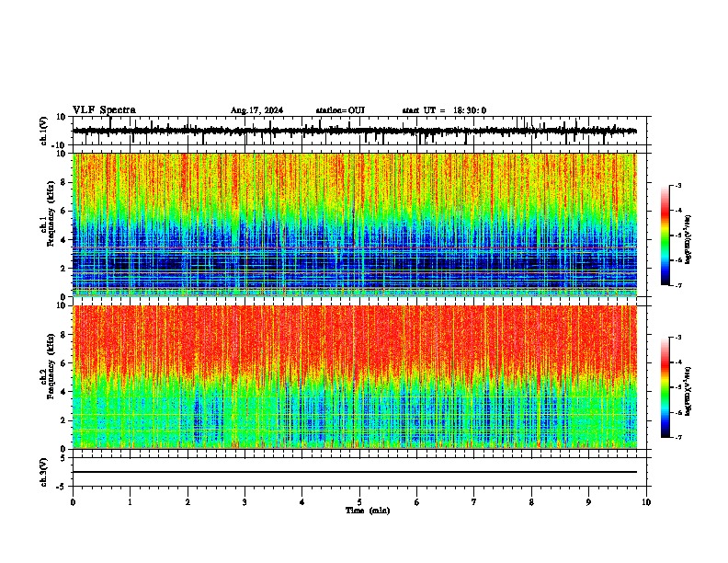Image resolution: width=728 pixels, height=563 pixels.
Task: Click '6' tick on ch.2 frequency axis
Action: 63,363
